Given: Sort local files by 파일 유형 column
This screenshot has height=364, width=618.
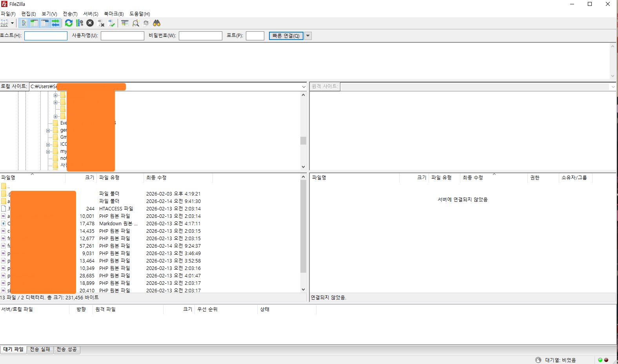Looking at the screenshot, I should pyautogui.click(x=120, y=177).
